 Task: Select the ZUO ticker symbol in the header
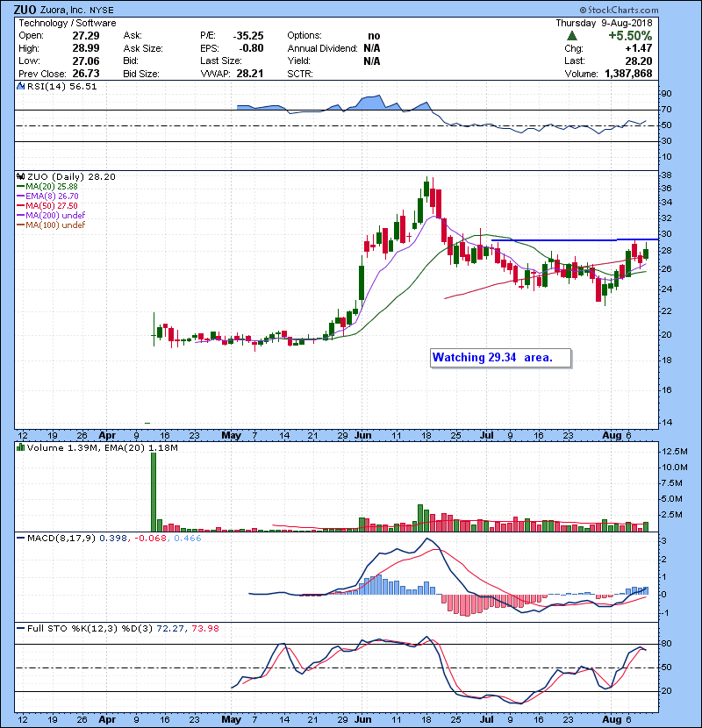coord(25,10)
